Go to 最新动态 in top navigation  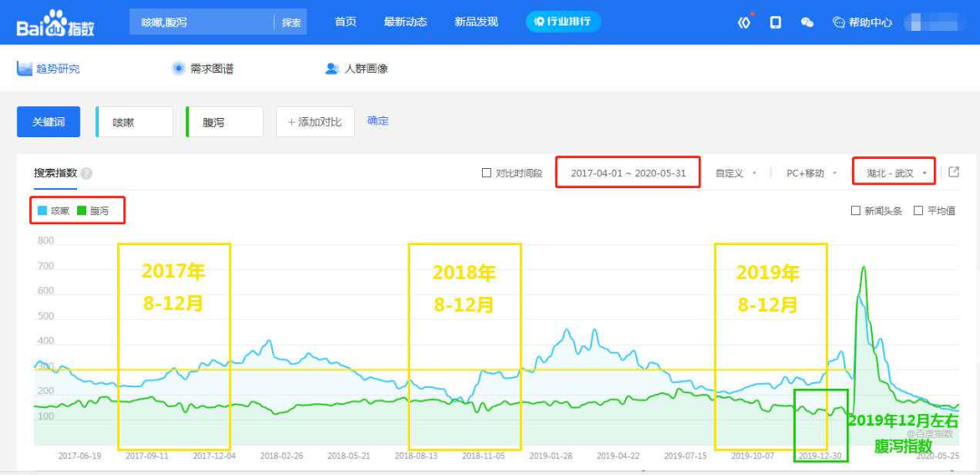coord(406,23)
